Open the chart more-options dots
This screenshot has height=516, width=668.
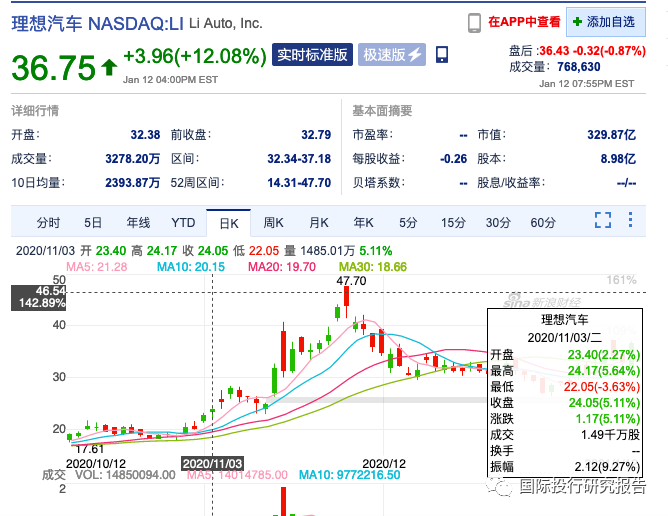631,220
